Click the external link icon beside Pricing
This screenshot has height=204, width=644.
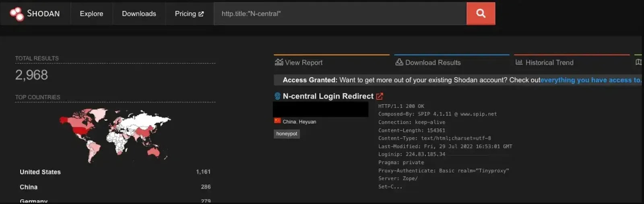click(x=201, y=14)
